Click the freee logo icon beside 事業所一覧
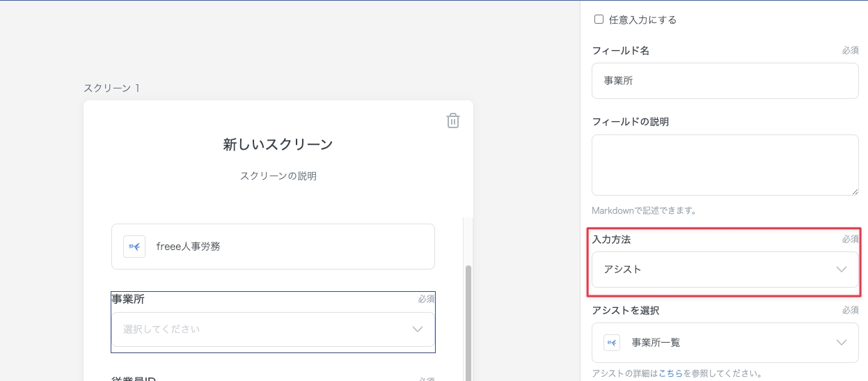The image size is (868, 381). pos(612,343)
